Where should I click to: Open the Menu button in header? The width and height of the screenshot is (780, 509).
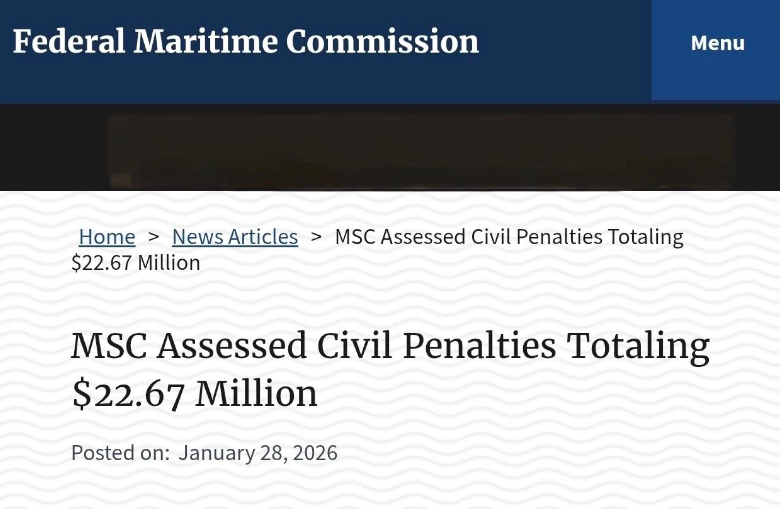point(717,43)
